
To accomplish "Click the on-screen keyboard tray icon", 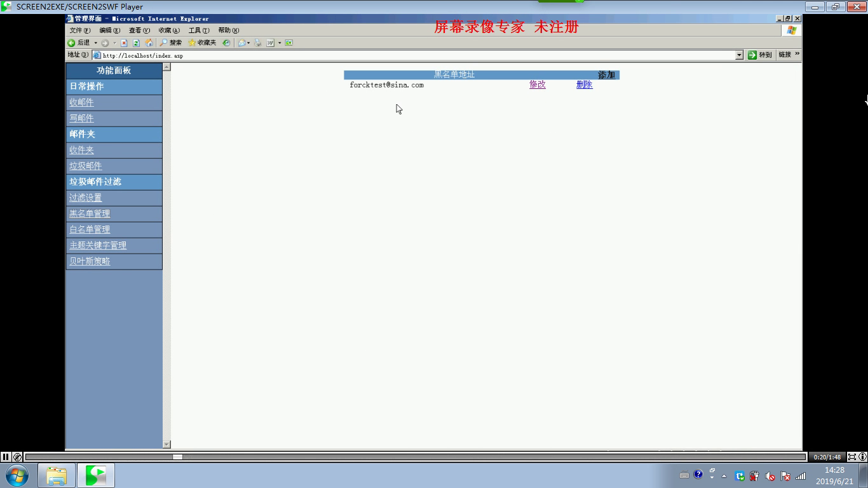I will [684, 475].
